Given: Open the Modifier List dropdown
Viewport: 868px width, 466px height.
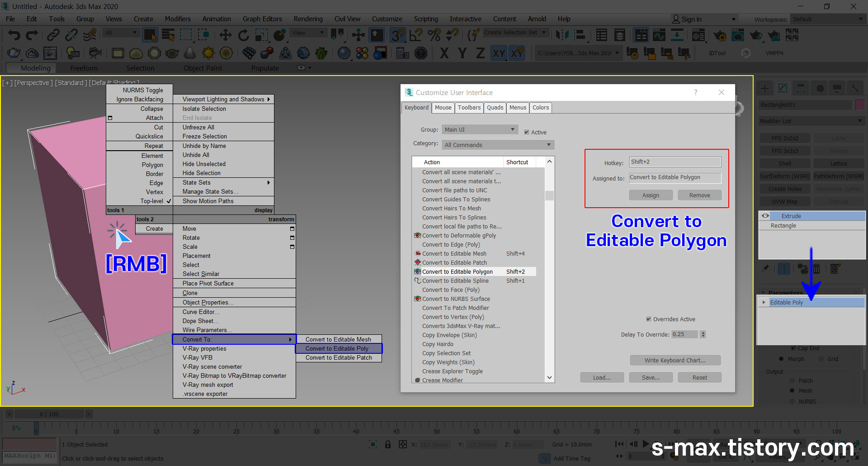Looking at the screenshot, I should tap(811, 121).
